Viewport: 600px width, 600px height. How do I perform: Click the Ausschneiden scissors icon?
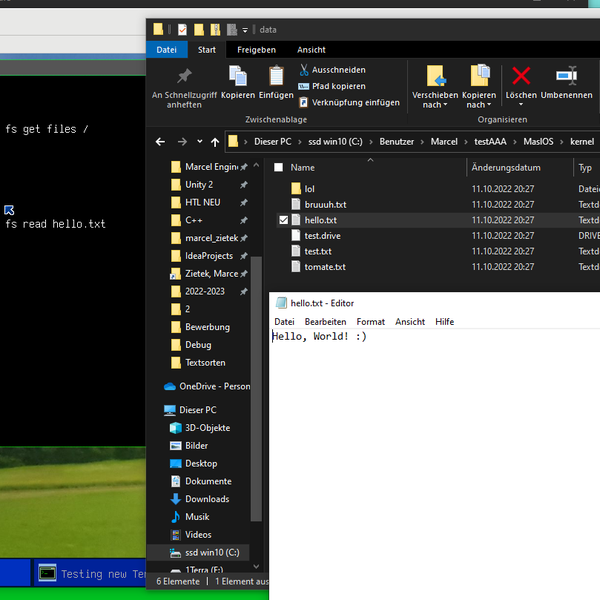click(304, 70)
